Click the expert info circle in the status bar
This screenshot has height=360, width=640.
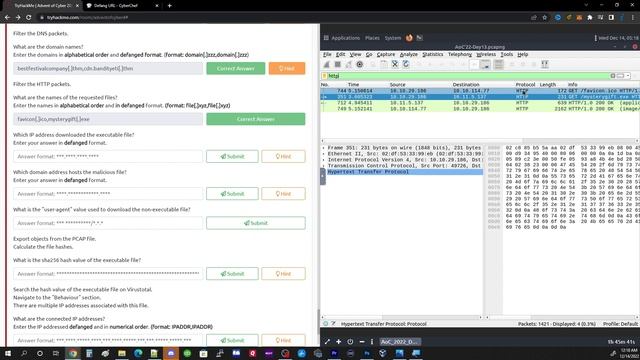click(326, 324)
